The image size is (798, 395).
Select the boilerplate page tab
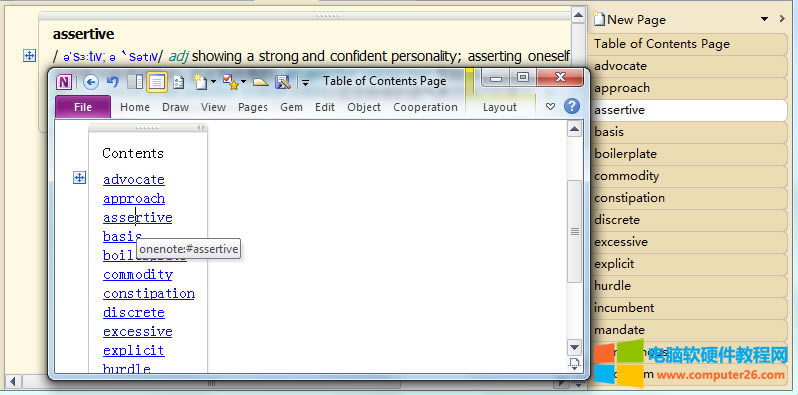(x=688, y=154)
